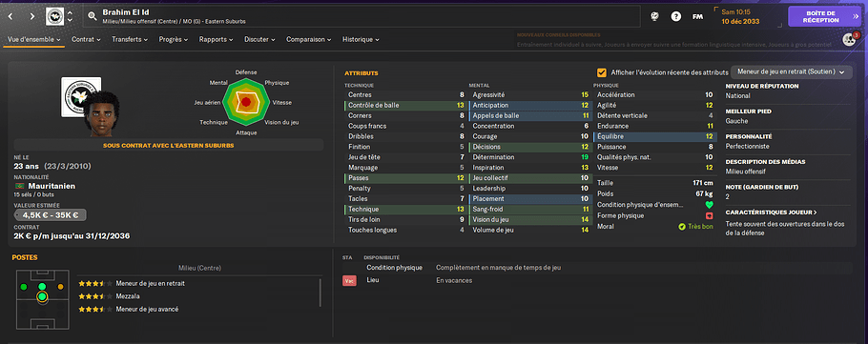This screenshot has height=344, width=868.
Task: Select the central midfield position dot on the pitch
Action: (42, 297)
